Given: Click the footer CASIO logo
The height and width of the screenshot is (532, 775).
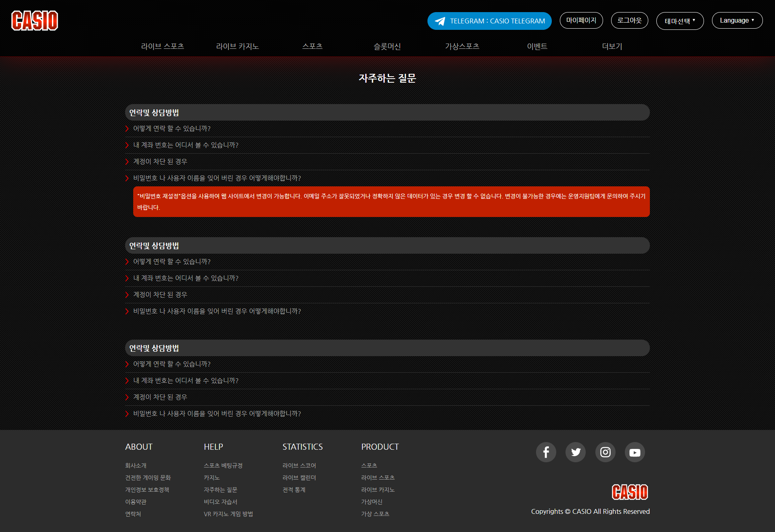Looking at the screenshot, I should coord(630,492).
